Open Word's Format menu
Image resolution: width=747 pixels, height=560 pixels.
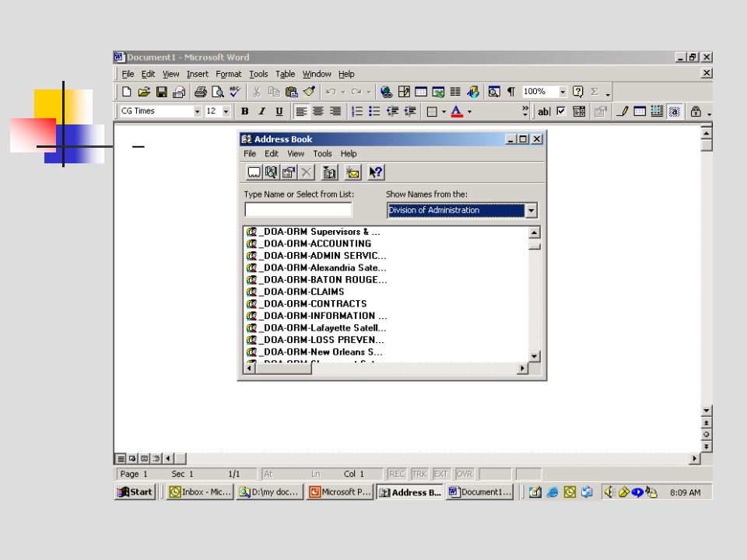pos(228,74)
